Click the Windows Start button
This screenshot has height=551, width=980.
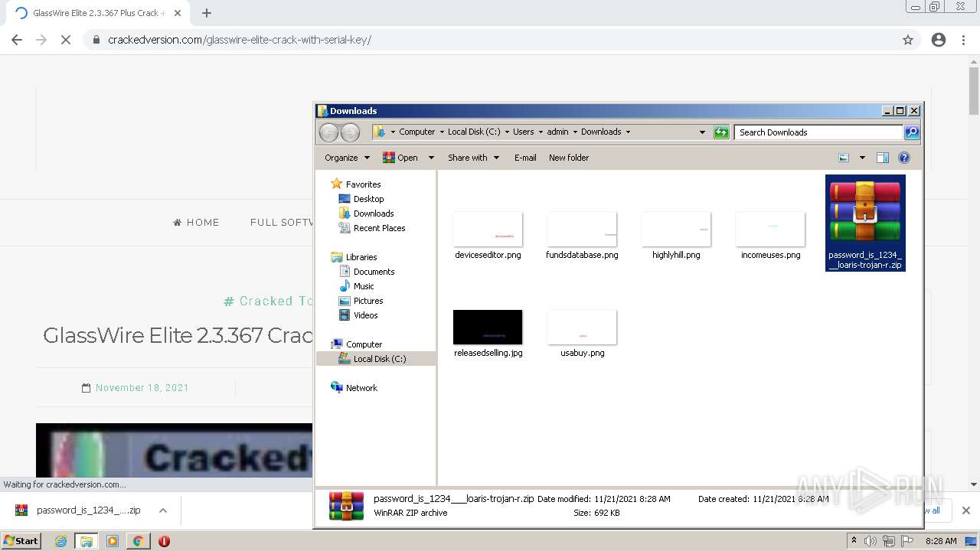pos(21,540)
